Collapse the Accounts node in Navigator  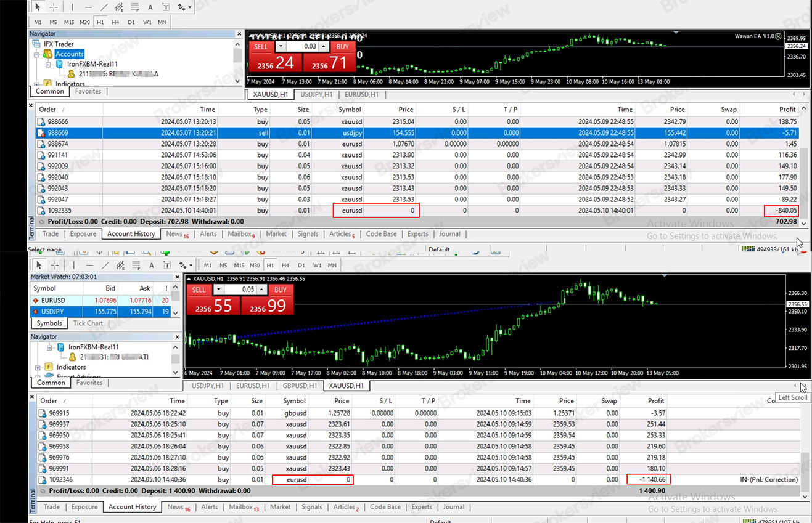point(37,54)
